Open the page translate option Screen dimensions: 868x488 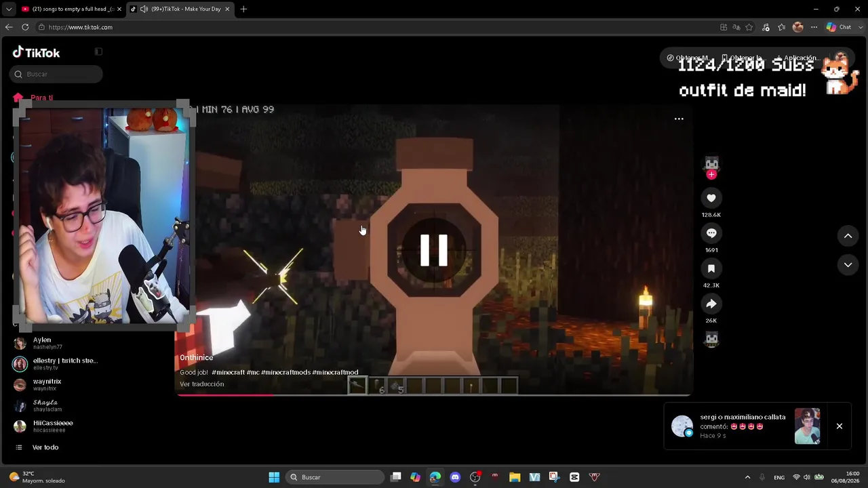click(736, 27)
